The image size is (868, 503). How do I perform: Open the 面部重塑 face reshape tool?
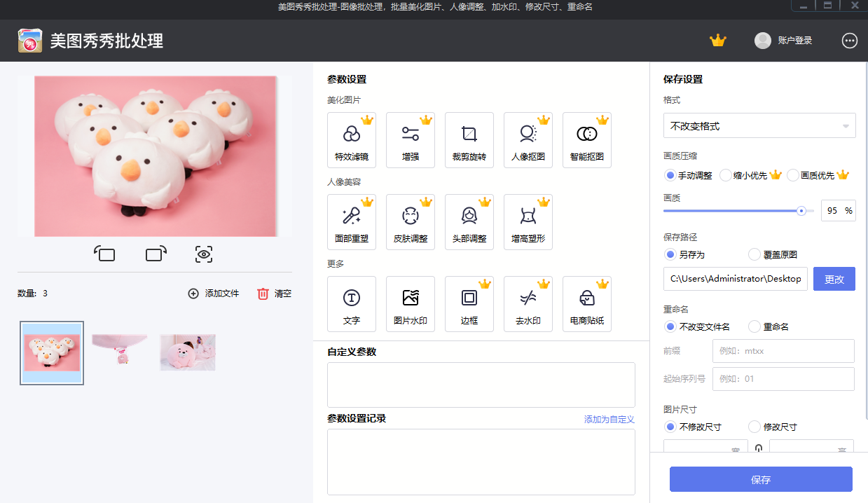click(x=352, y=222)
